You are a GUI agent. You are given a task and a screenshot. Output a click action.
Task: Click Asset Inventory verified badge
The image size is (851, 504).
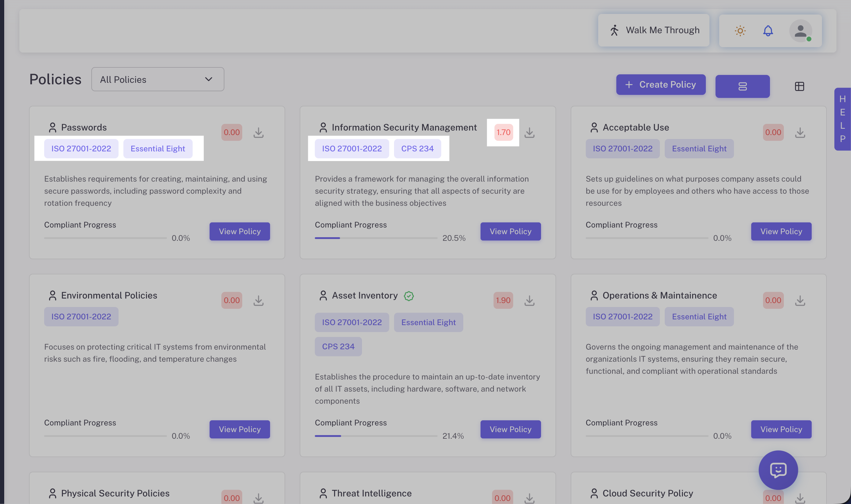click(409, 296)
